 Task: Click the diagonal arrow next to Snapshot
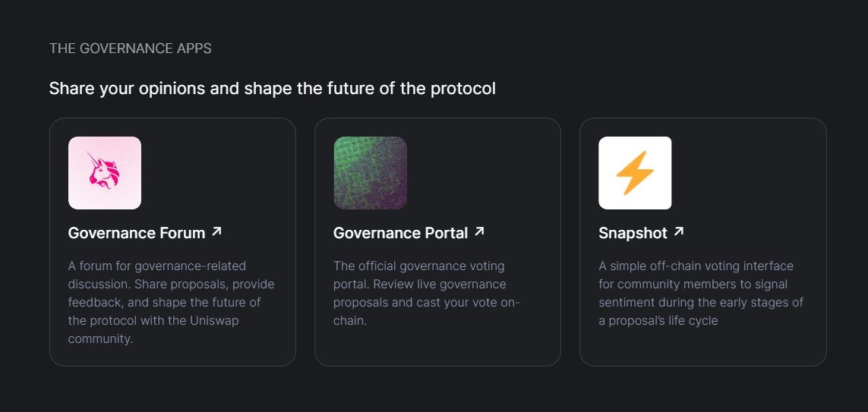click(x=679, y=231)
